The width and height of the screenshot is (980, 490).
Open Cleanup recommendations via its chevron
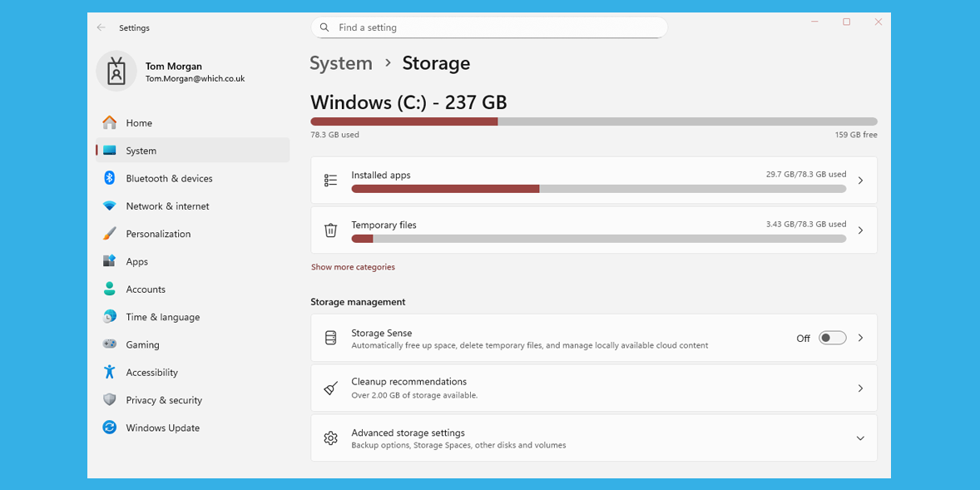pyautogui.click(x=860, y=388)
